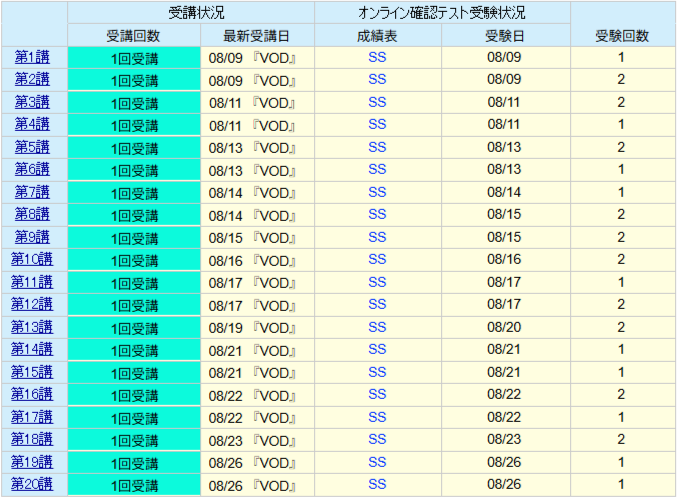Open the 第7講 lecture link
This screenshot has height=502, width=690.
click(33, 191)
